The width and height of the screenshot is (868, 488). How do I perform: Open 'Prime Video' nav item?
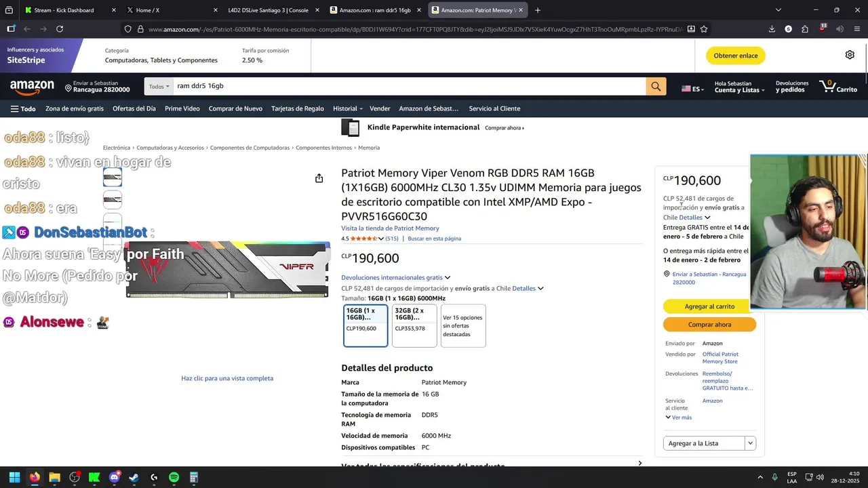pos(182,108)
